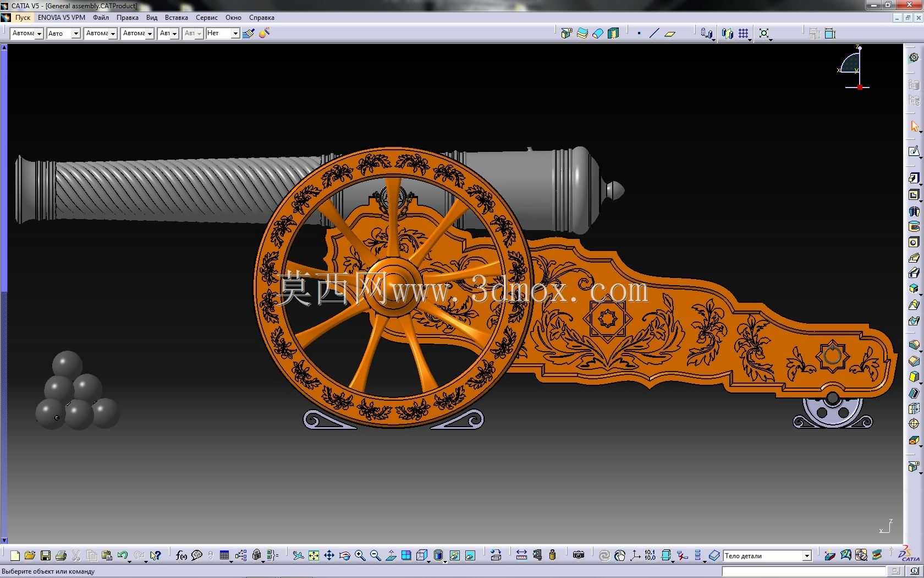Open the Design Table grid icon
924x578 pixels.
click(224, 555)
